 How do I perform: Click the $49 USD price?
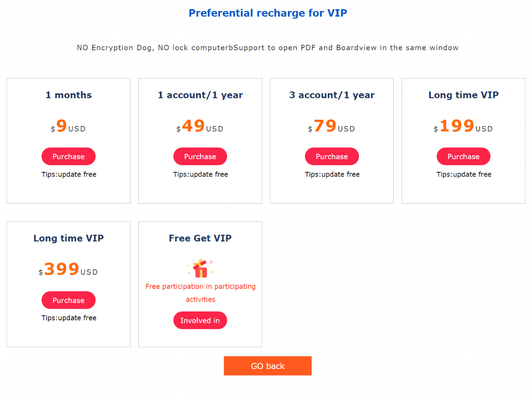pos(200,127)
